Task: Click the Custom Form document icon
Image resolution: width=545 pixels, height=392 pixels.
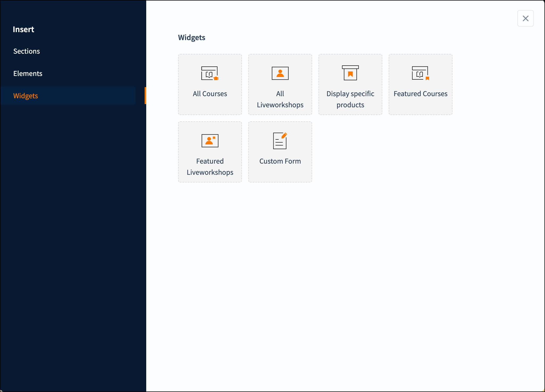Action: [x=280, y=141]
